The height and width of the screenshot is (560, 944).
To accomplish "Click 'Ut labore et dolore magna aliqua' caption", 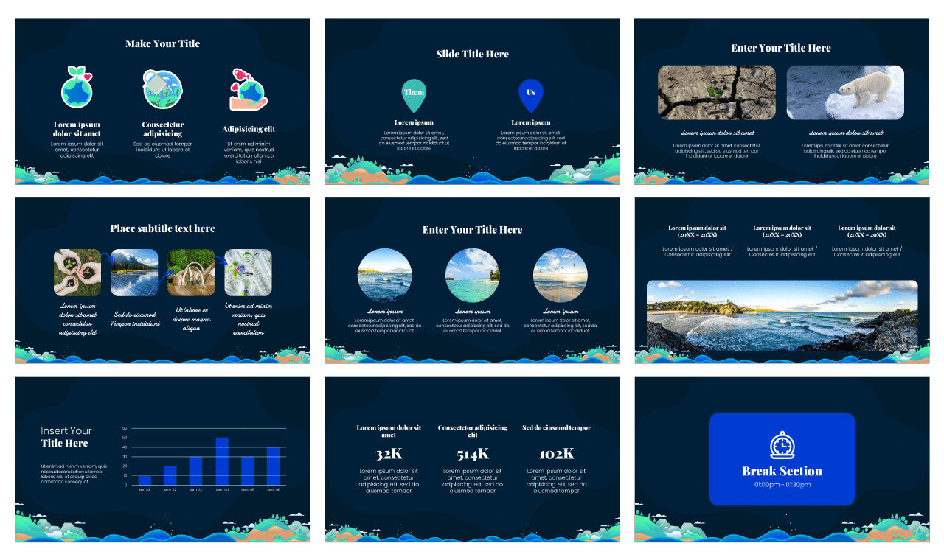I will [x=191, y=320].
